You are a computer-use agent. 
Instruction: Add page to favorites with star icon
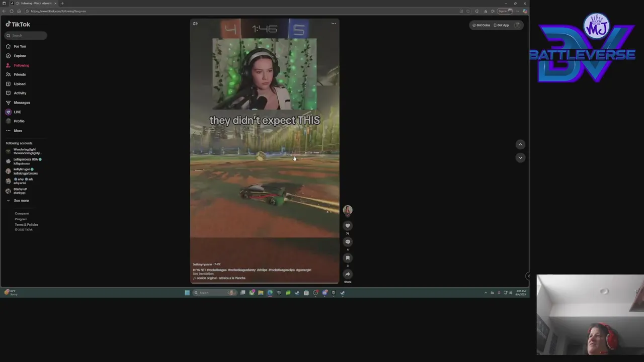pos(468,11)
